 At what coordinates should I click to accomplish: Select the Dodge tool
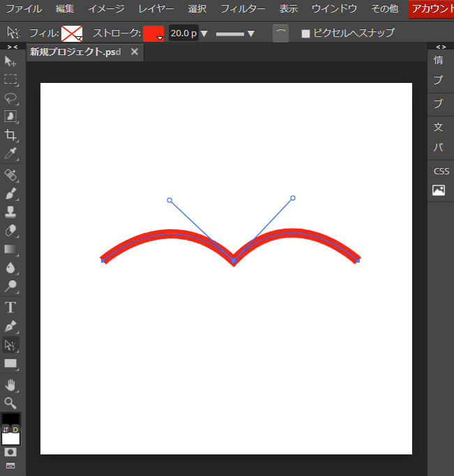[x=10, y=286]
